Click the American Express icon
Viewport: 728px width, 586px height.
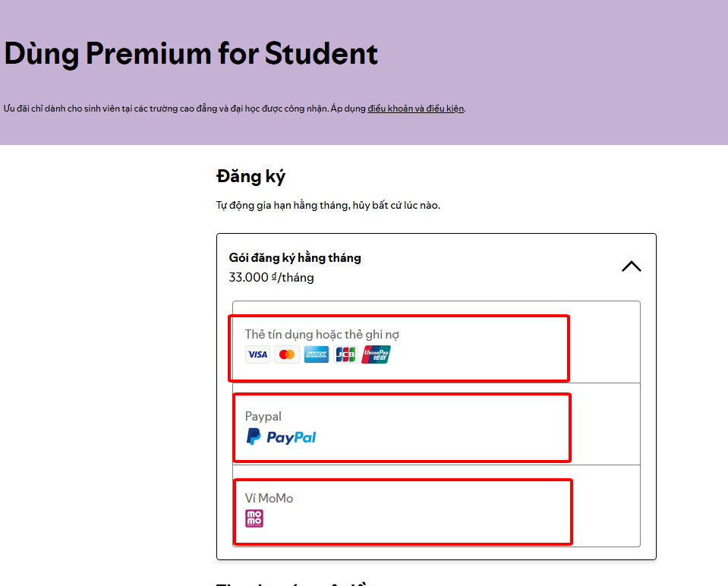(x=316, y=354)
